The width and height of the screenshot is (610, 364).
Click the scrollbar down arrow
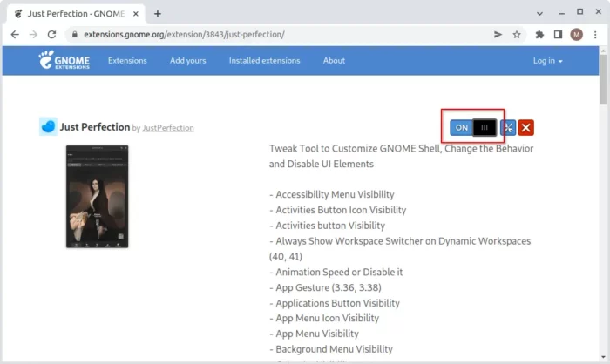(x=603, y=357)
